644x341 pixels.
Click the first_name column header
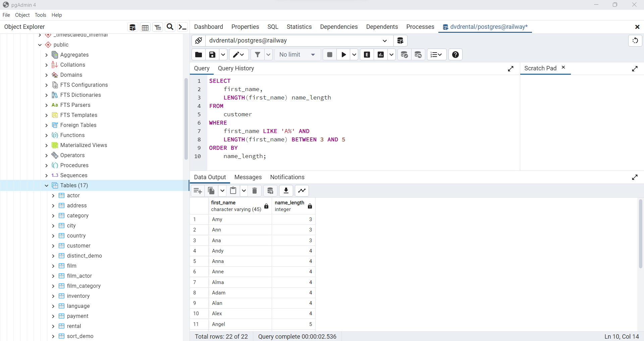tap(240, 206)
